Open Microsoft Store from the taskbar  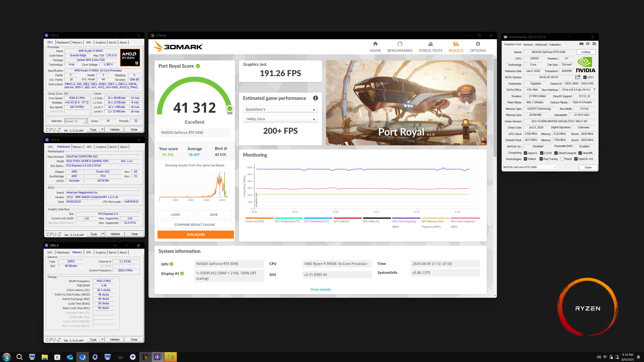57,357
